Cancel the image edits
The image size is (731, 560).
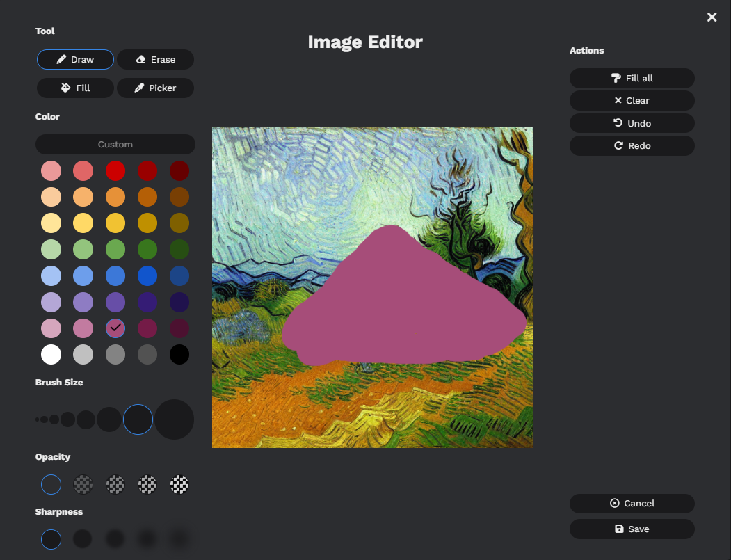pyautogui.click(x=632, y=504)
